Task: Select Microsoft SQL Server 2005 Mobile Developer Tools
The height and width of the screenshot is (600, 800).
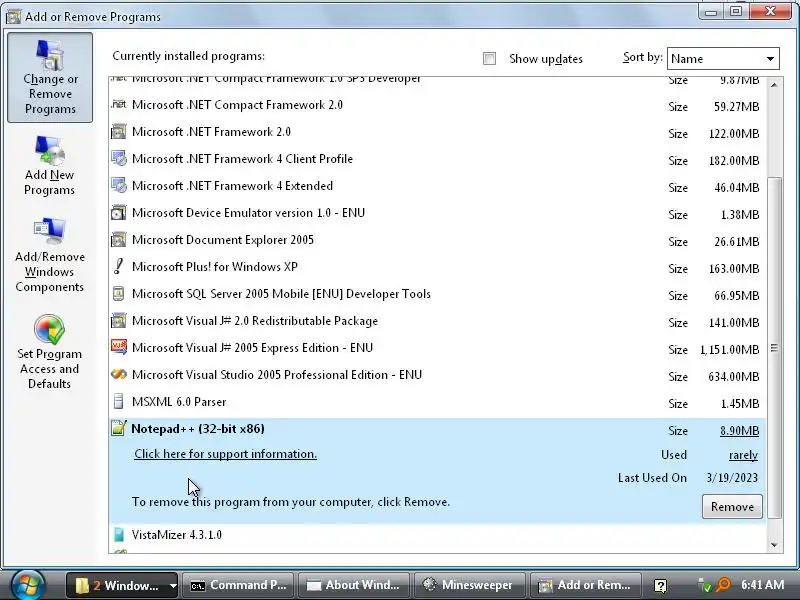Action: [x=437, y=294]
